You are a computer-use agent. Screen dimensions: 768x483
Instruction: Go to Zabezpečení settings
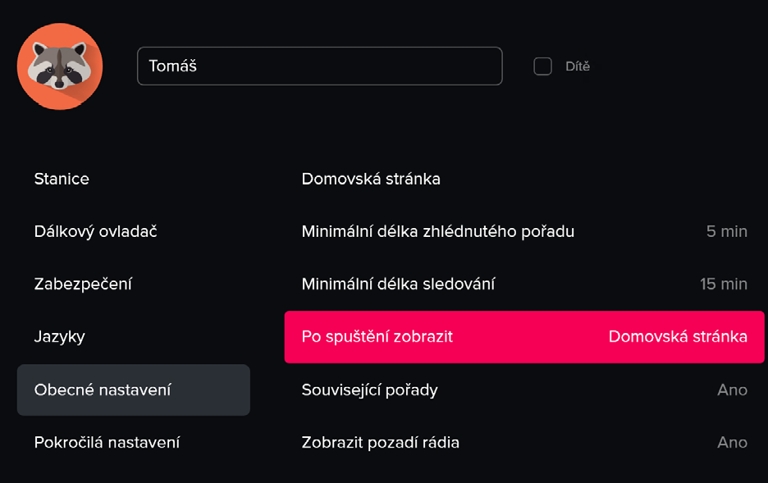click(83, 284)
